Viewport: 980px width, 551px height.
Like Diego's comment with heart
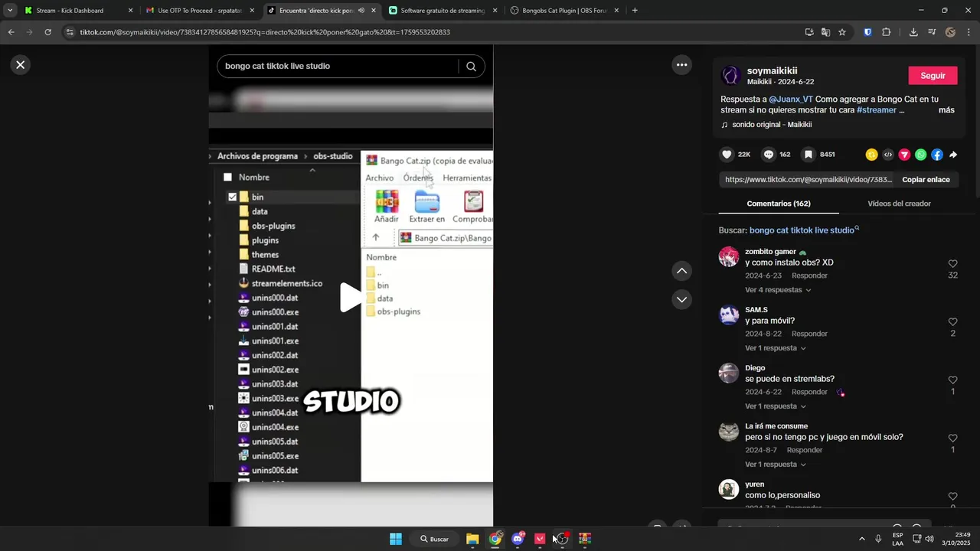[952, 380]
